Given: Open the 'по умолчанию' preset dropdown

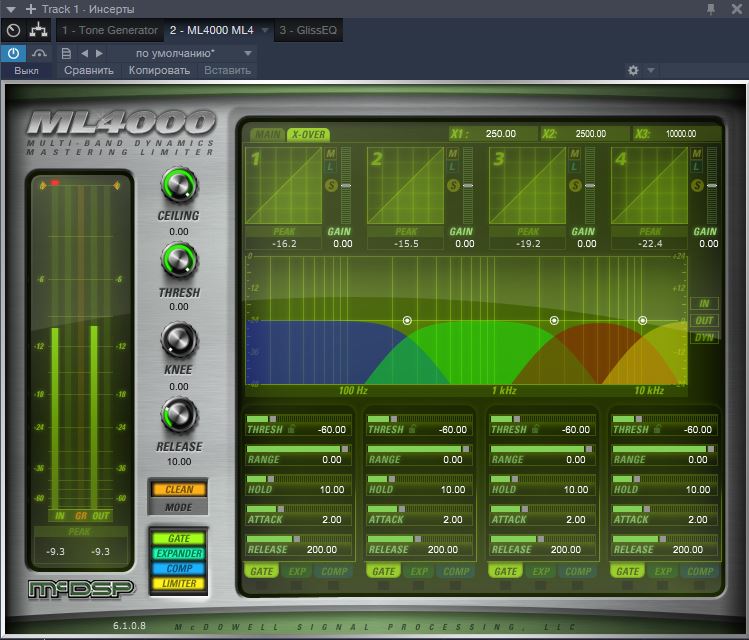Looking at the screenshot, I should tap(180, 52).
